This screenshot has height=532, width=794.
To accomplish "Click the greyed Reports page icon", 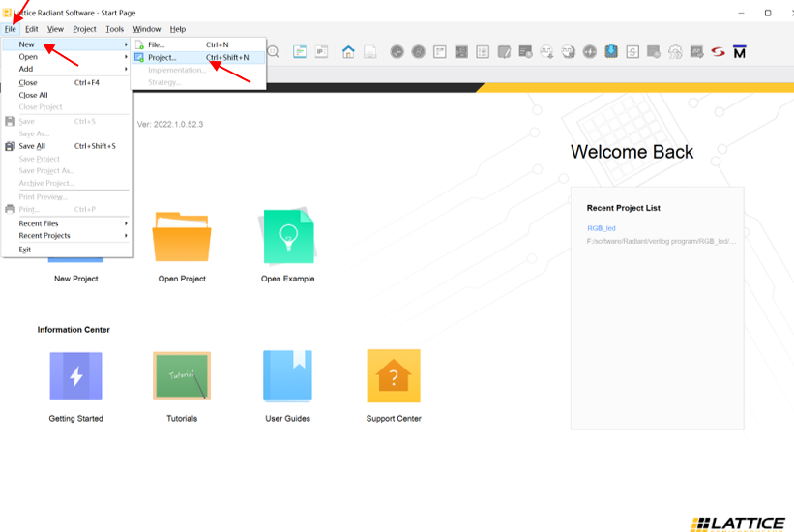I will coord(370,51).
